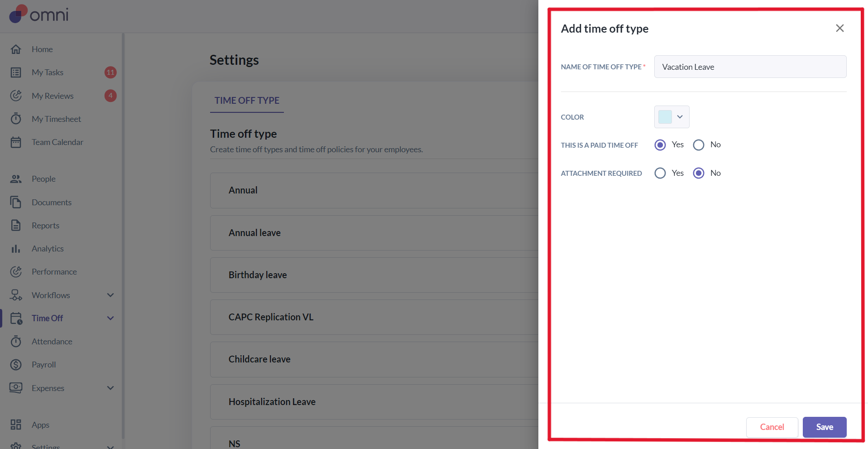Open the color dropdown arrow
This screenshot has height=449, width=868.
coord(680,117)
